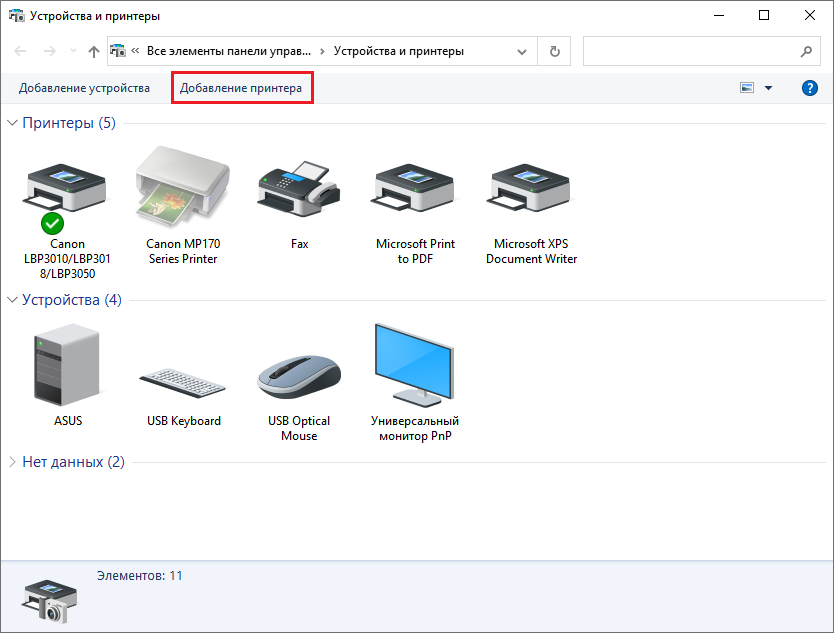Open Все элементы панели управ... breadcrumb
This screenshot has width=834, height=633.
229,51
